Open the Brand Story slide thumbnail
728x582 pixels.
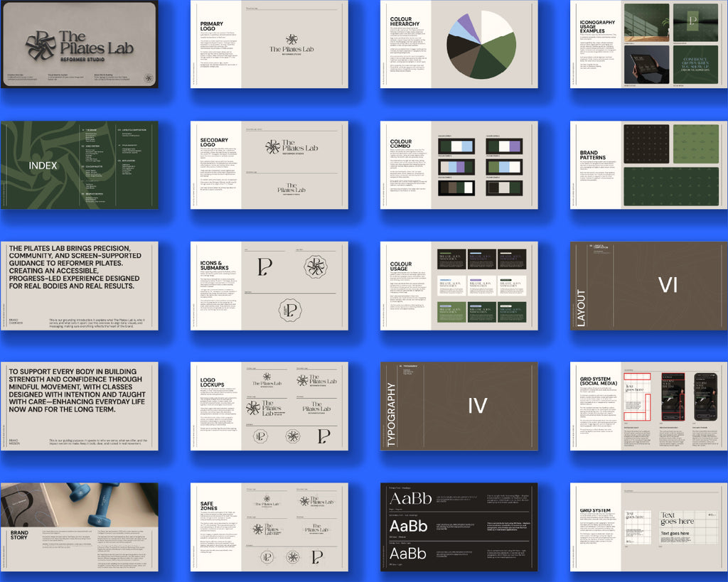pos(78,529)
